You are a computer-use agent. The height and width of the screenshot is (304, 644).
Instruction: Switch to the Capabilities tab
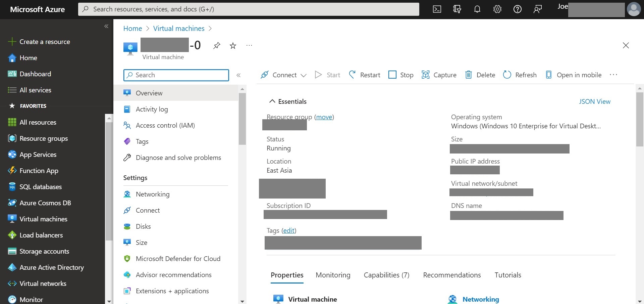386,275
